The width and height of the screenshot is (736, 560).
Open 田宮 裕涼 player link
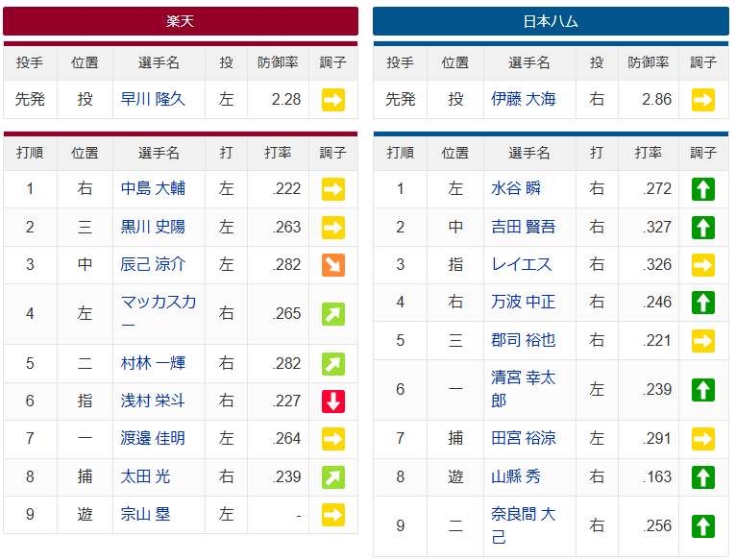click(524, 438)
